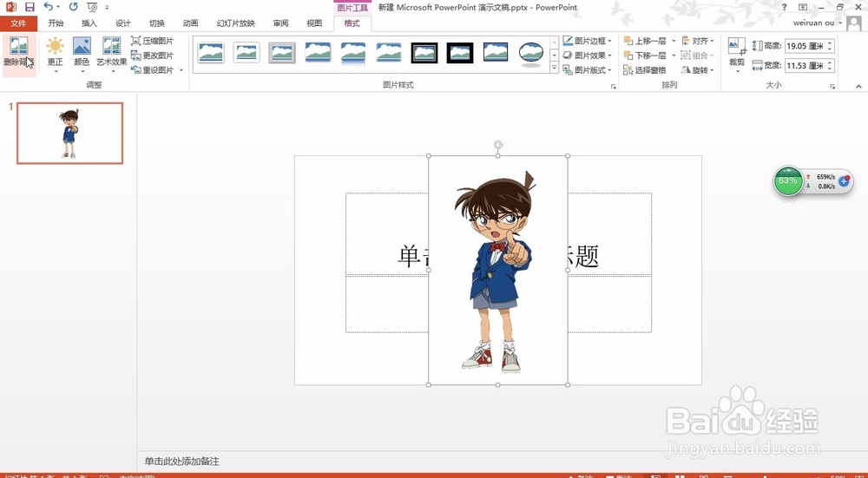Click the picture height input field
This screenshot has width=868, height=478.
pyautogui.click(x=806, y=46)
